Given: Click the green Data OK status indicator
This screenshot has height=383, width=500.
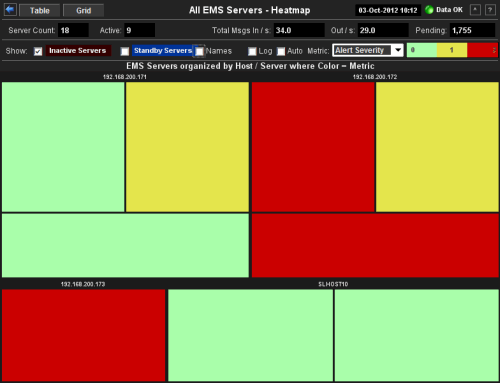Looking at the screenshot, I should [x=429, y=10].
